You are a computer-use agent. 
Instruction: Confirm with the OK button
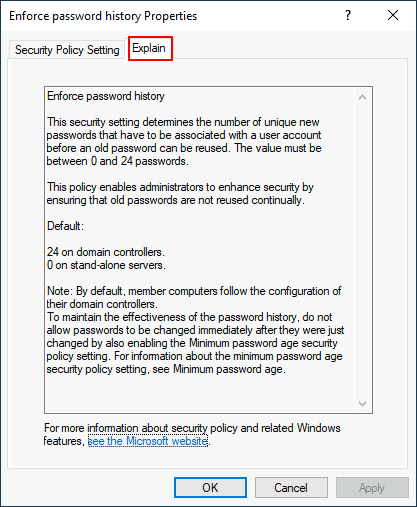pos(210,488)
